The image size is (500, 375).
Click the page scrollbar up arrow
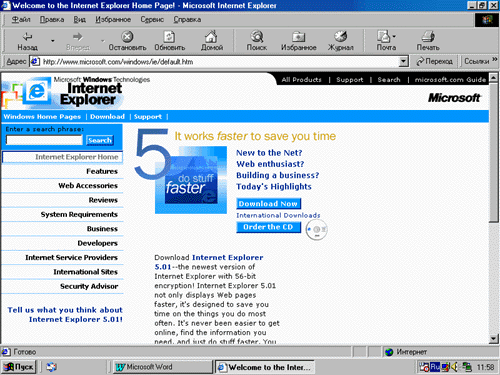coord(494,78)
